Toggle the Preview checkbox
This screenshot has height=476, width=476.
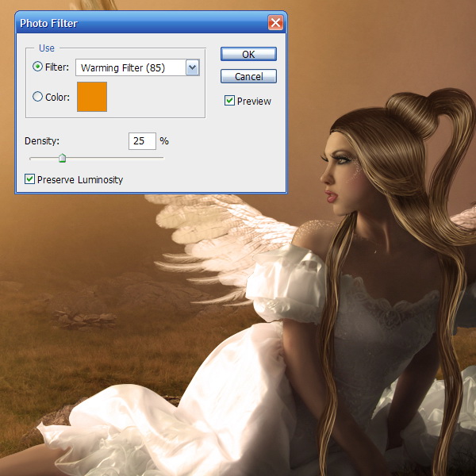tap(229, 101)
